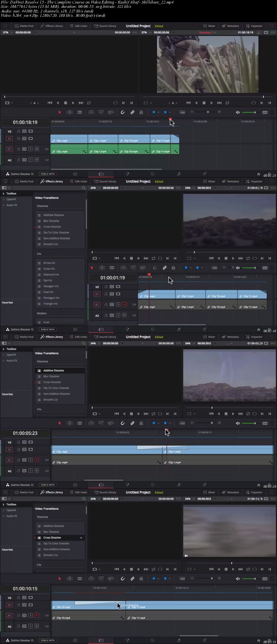
Task: Click Mixer button in bottom frame
Action: pos(209,492)
